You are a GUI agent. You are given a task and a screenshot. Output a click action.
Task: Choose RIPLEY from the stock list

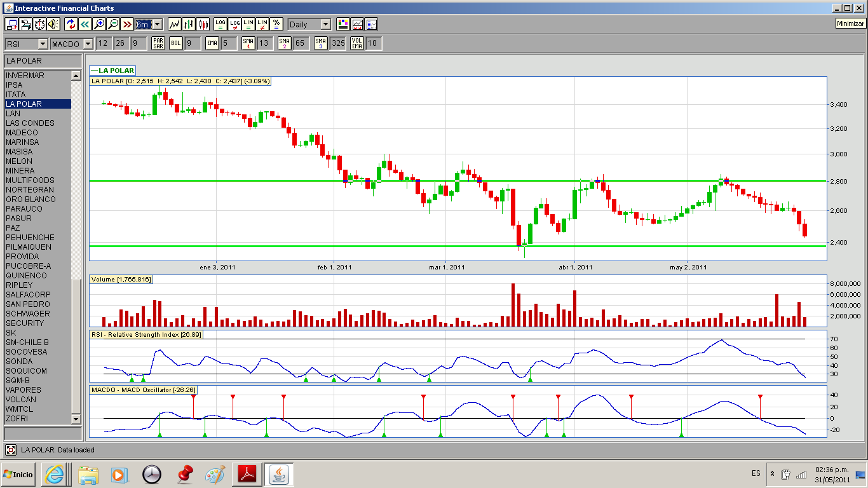19,285
